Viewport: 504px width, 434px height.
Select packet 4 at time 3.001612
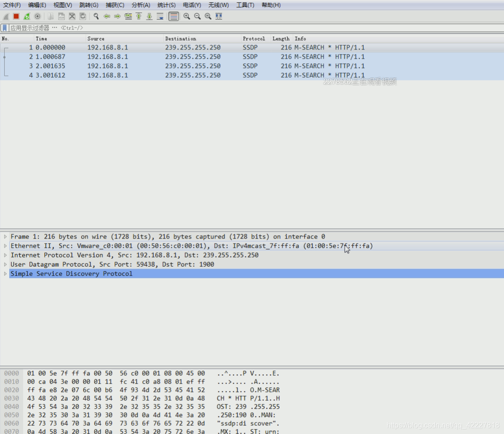252,75
